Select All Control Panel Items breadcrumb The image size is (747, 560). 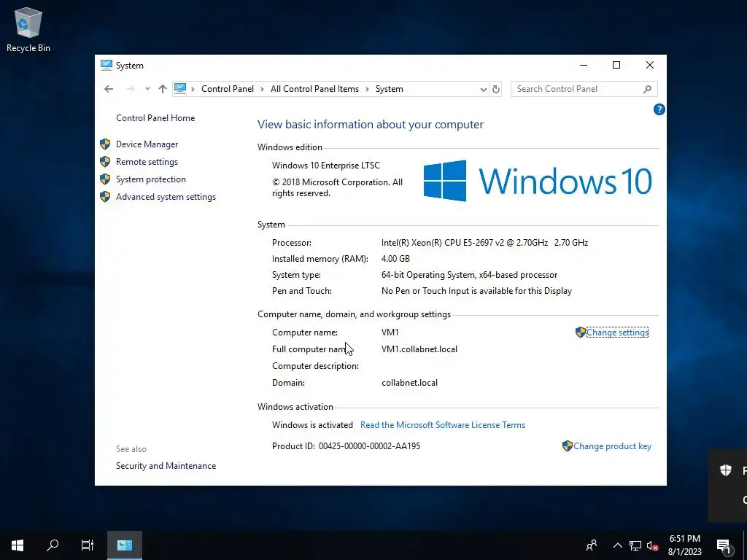coord(314,89)
